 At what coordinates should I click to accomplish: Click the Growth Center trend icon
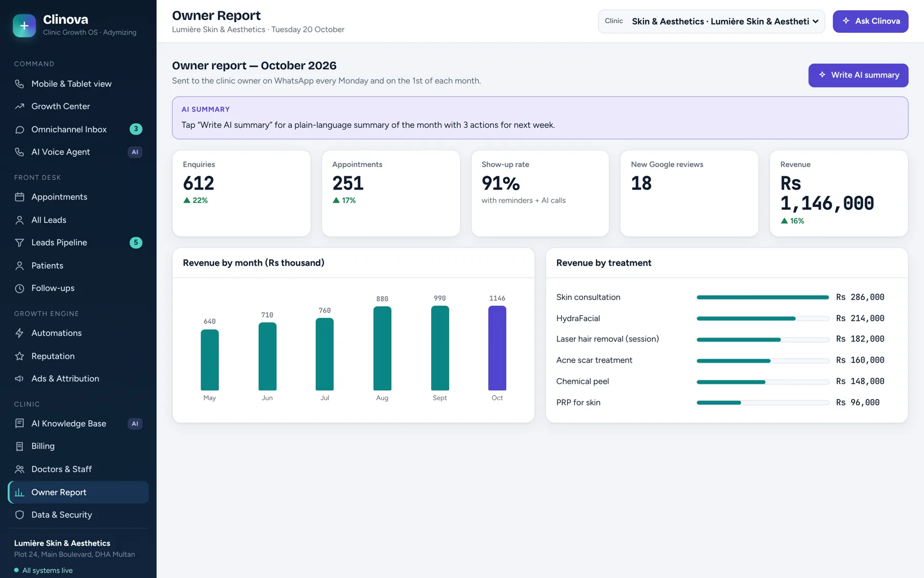[x=20, y=106]
